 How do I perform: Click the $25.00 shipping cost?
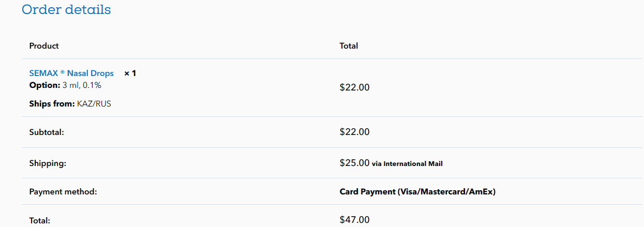point(355,163)
